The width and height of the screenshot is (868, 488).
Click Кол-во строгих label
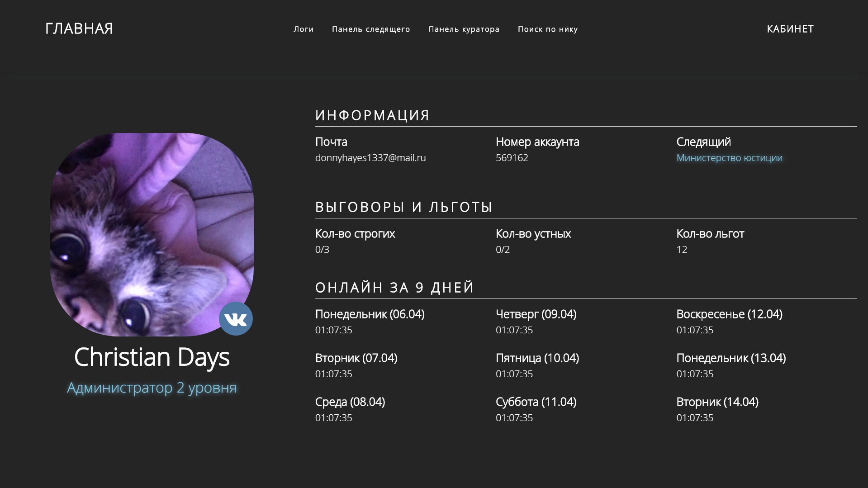(x=355, y=234)
